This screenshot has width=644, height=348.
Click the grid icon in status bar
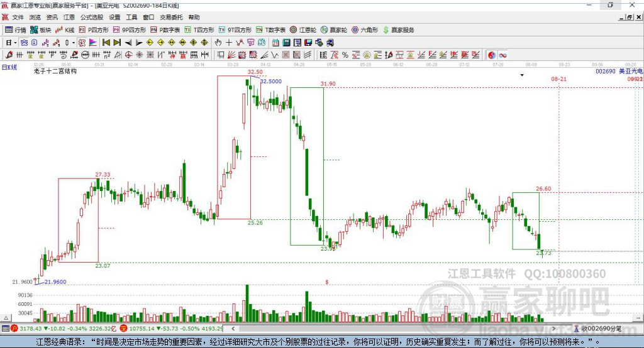coord(5,329)
